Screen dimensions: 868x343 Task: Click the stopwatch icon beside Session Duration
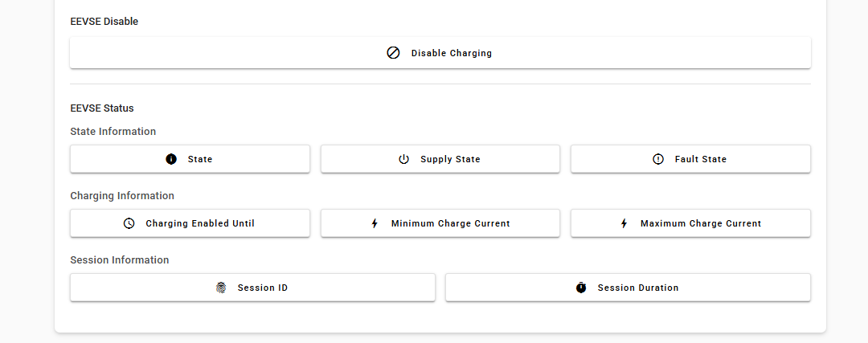[x=581, y=288]
